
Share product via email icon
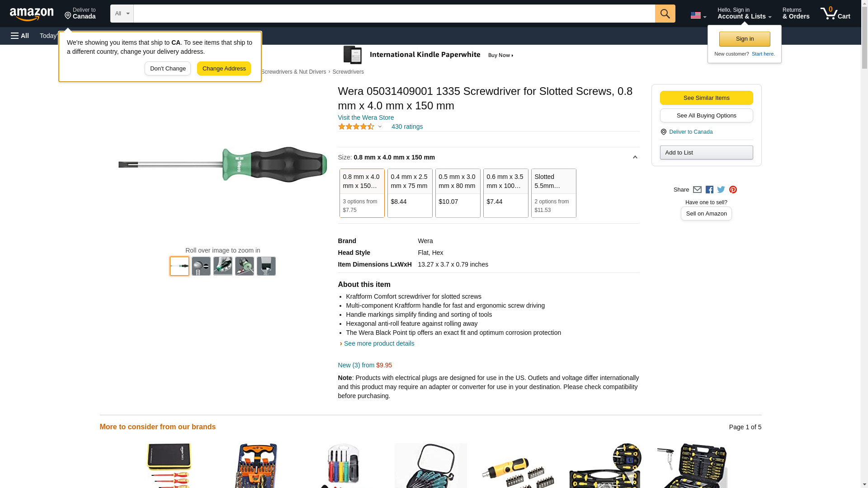[697, 190]
